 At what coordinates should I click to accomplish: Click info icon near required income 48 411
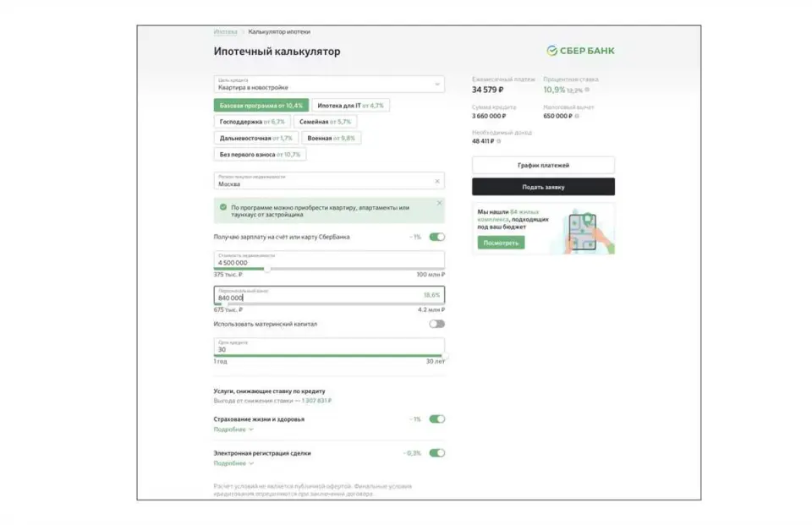pos(499,141)
